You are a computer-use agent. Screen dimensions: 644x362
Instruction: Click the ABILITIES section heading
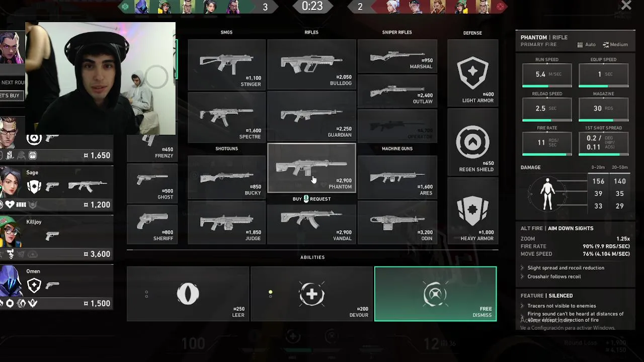[312, 257]
